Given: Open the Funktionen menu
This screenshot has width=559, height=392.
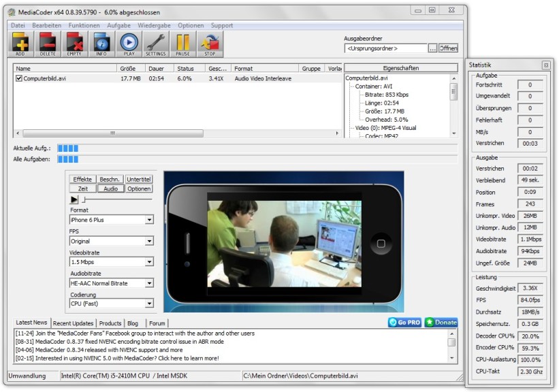Looking at the screenshot, I should click(84, 26).
